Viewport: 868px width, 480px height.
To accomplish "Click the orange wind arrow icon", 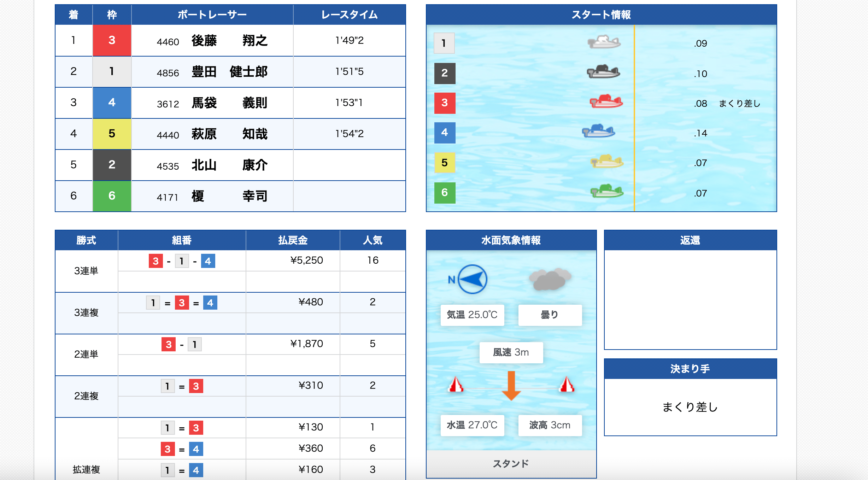I will 511,385.
